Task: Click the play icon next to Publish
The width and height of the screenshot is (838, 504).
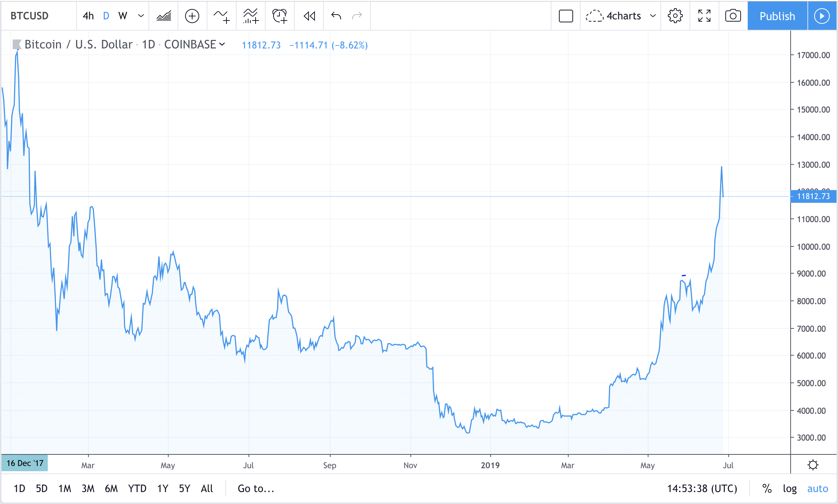Action: [x=822, y=16]
